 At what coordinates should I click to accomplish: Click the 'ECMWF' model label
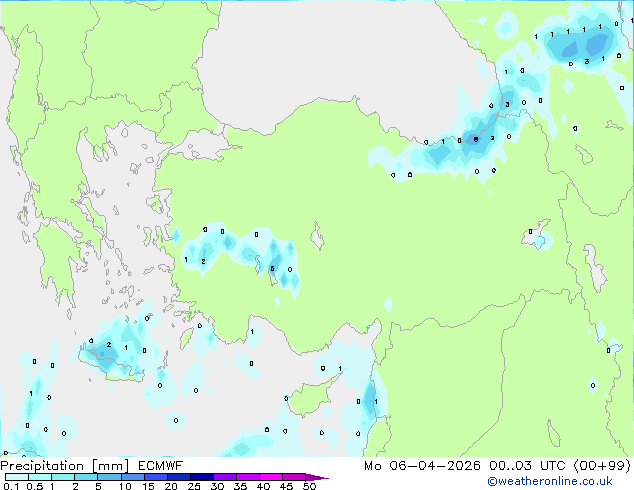click(161, 466)
